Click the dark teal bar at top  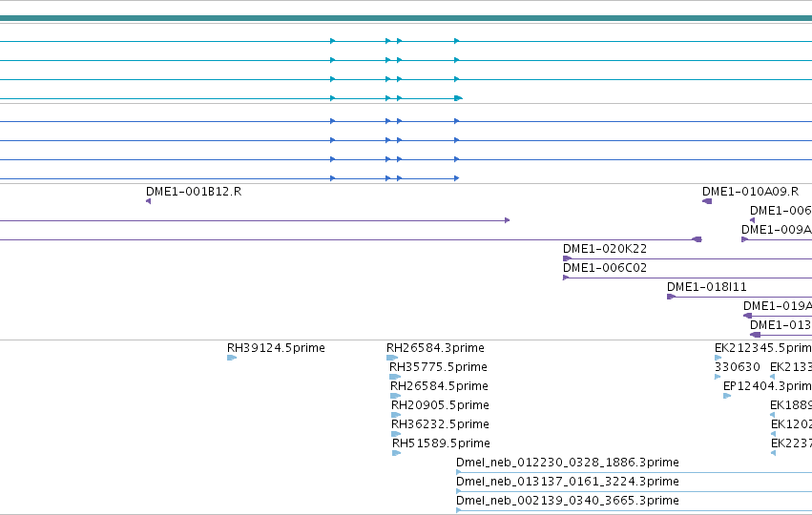pos(406,18)
